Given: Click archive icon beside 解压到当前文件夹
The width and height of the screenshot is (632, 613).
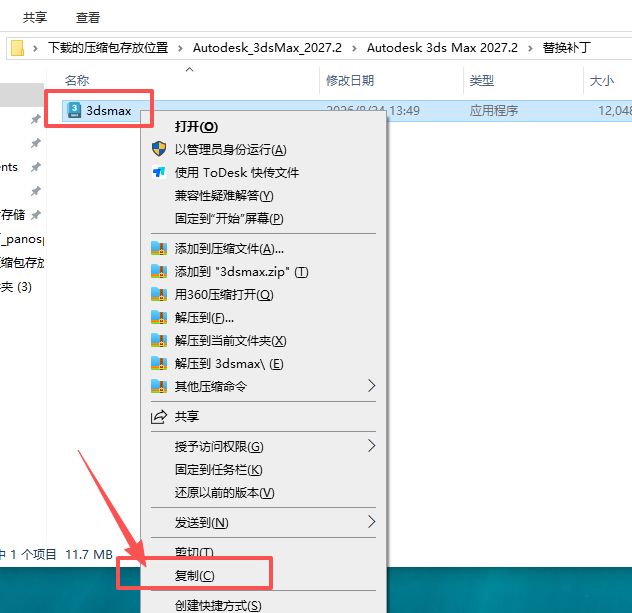Looking at the screenshot, I should [x=159, y=341].
